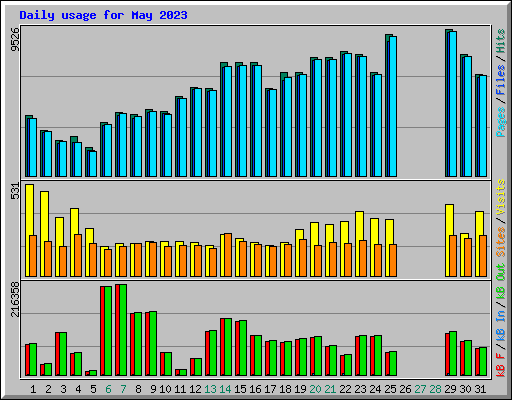Select the cyan "Pages" legend word
This screenshot has height=400, width=512.
[x=500, y=122]
